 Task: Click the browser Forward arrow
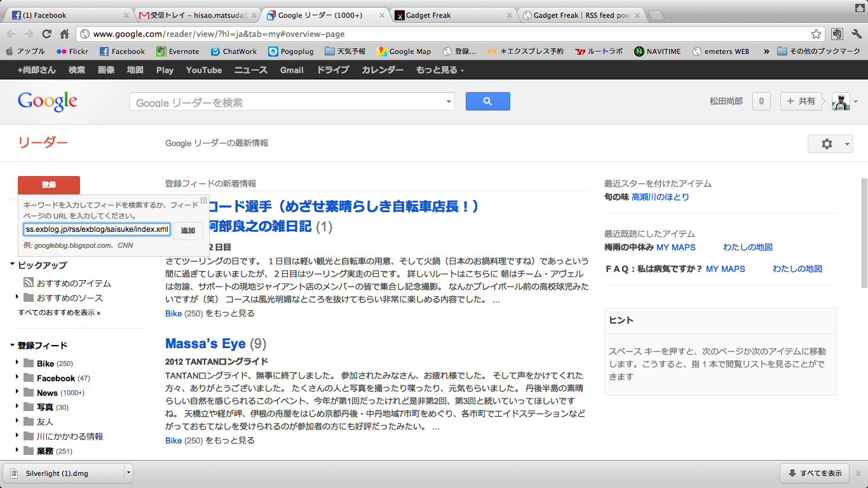[x=29, y=34]
